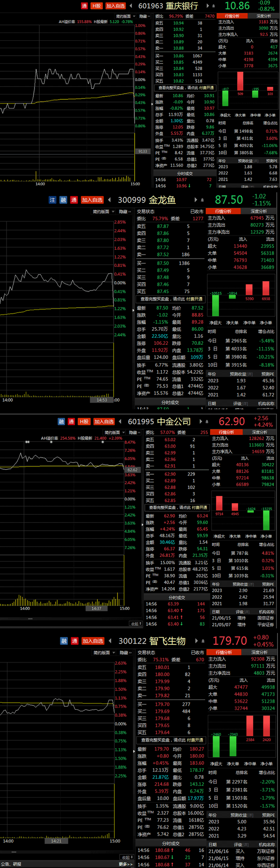Image resolution: width=280 pixels, height=868 pixels.
Task: Go to next stock after 金龙鱼
Action: [x=196, y=200]
